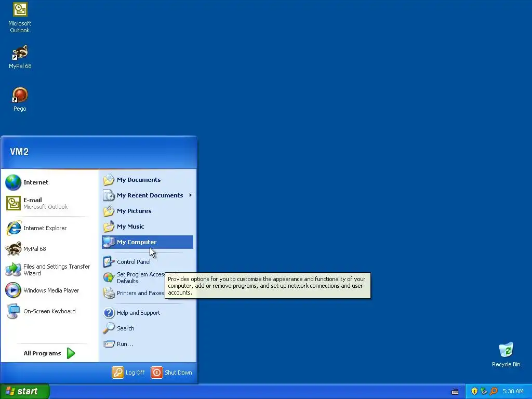Click the Search magnifier icon
The width and height of the screenshot is (532, 399).
pyautogui.click(x=109, y=328)
